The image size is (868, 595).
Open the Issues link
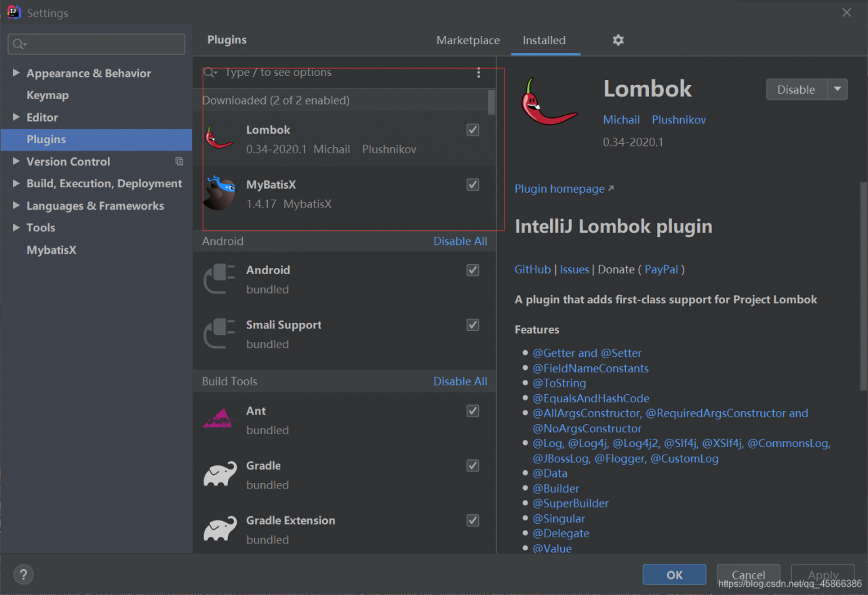pyautogui.click(x=574, y=269)
